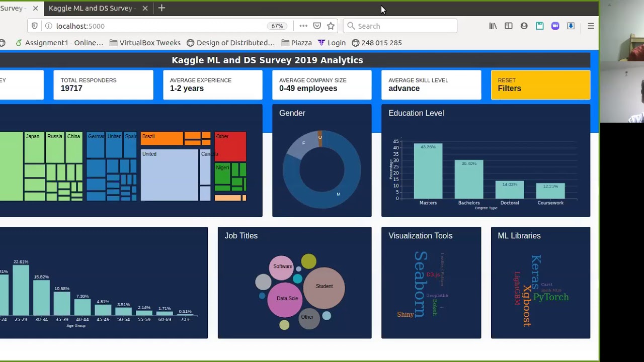Click the purple Zoom extension icon
Screen dimensions: 644x362
[x=555, y=26]
